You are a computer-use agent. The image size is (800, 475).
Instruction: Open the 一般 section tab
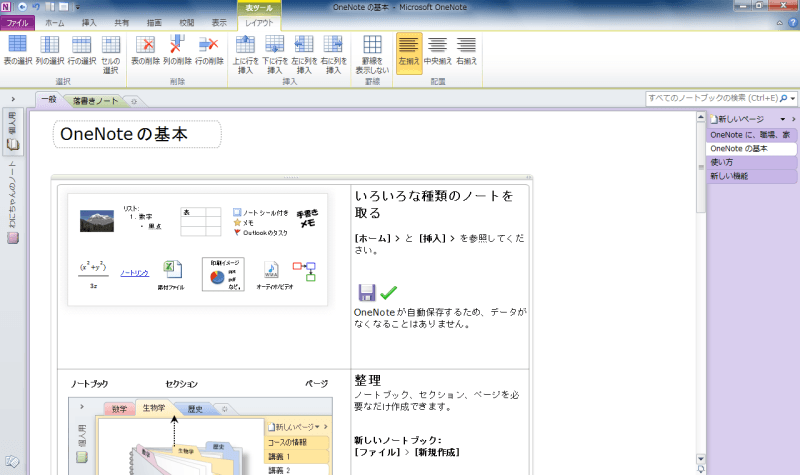point(49,99)
